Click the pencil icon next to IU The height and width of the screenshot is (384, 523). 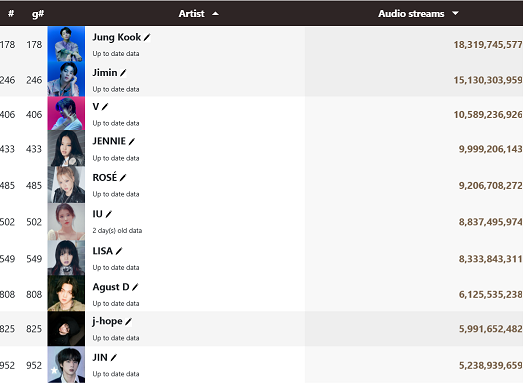pos(109,214)
